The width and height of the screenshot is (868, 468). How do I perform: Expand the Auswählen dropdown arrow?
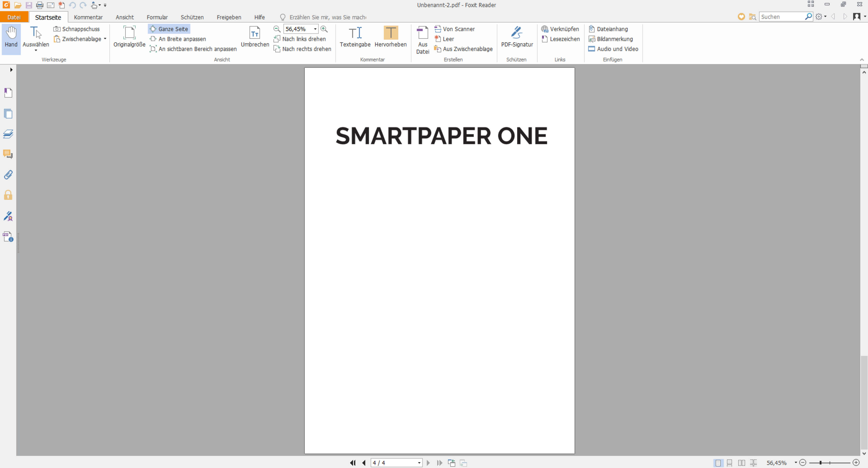coord(36,51)
